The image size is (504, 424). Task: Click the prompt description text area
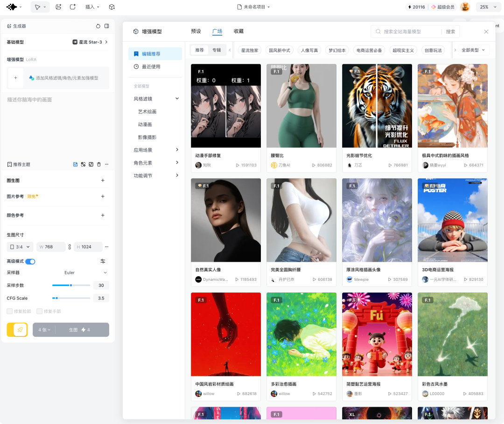58,125
